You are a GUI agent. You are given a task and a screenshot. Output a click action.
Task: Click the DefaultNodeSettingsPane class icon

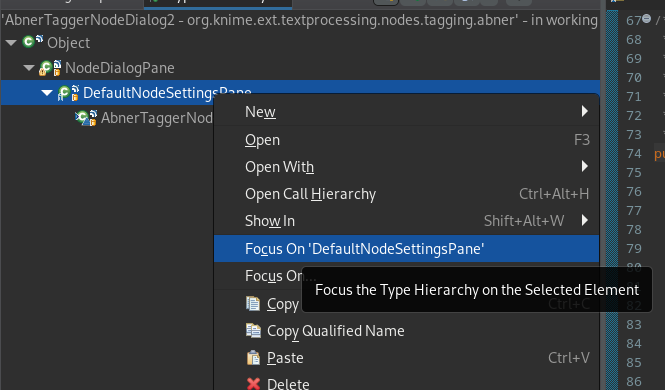coord(68,93)
